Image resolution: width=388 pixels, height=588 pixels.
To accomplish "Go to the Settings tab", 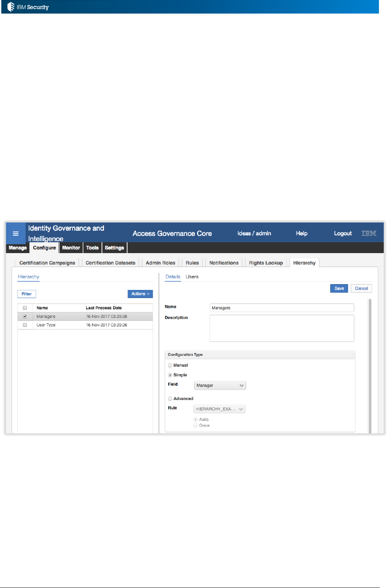I will coord(114,248).
